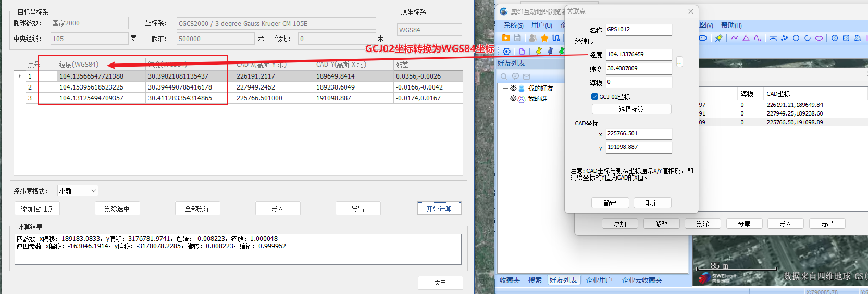
Task: Click the '..' button beside longitude fields
Action: click(x=679, y=62)
